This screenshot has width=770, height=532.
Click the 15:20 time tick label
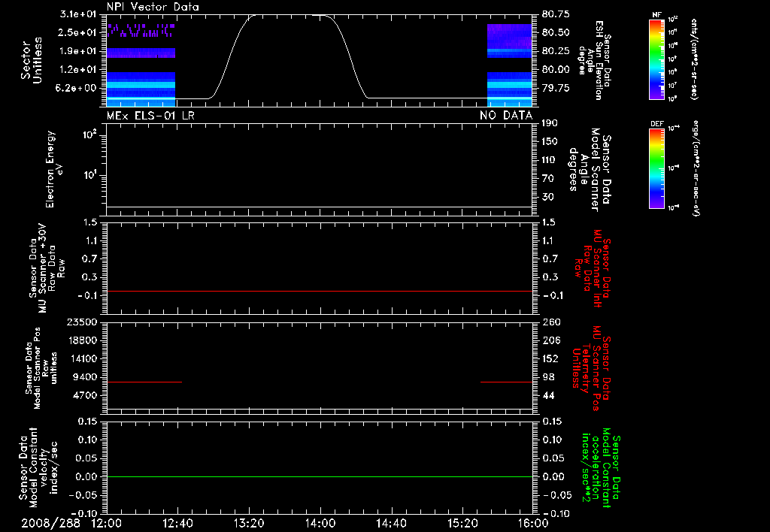click(x=462, y=523)
